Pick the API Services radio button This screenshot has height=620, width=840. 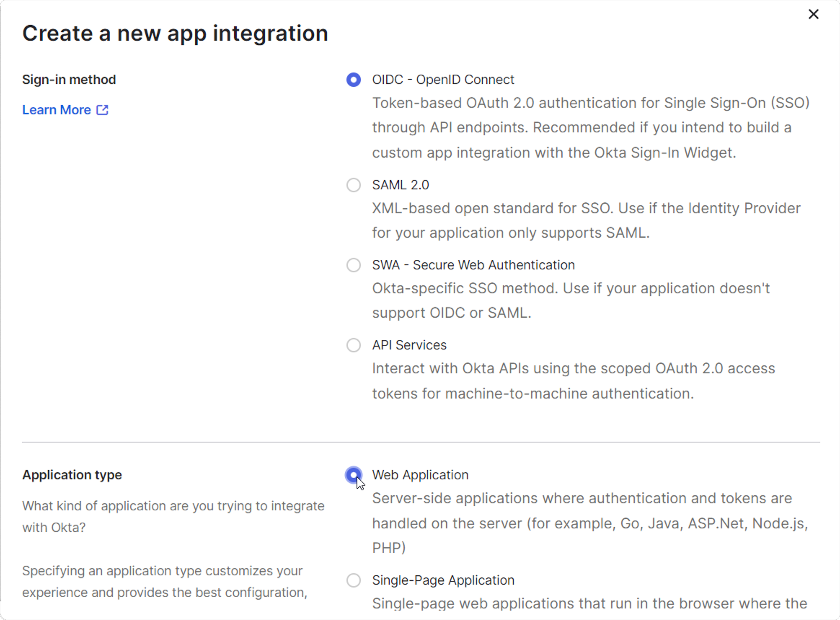tap(353, 345)
